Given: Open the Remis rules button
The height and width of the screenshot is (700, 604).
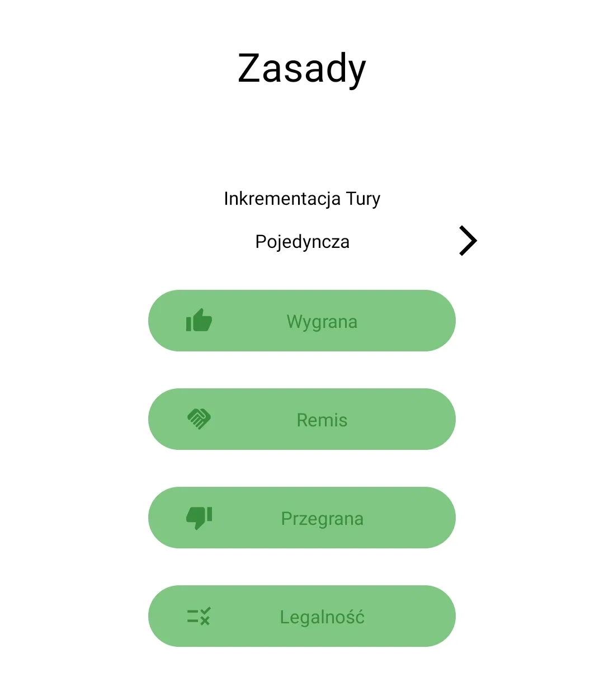Looking at the screenshot, I should click(302, 419).
